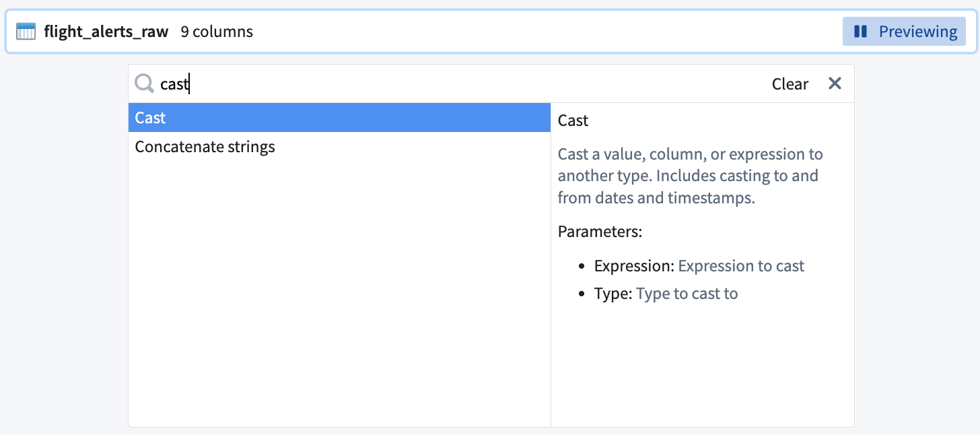Click the "9 columns" label

pos(217,32)
